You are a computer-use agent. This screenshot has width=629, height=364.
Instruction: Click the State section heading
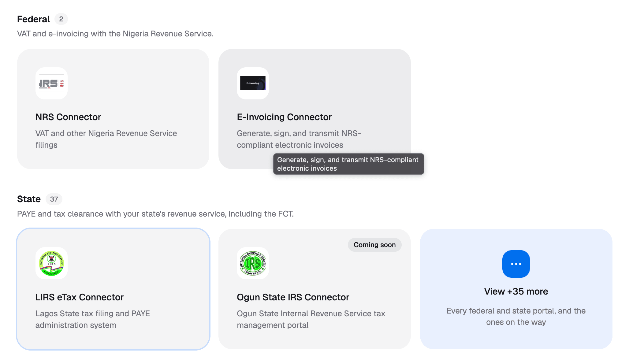pyautogui.click(x=29, y=199)
